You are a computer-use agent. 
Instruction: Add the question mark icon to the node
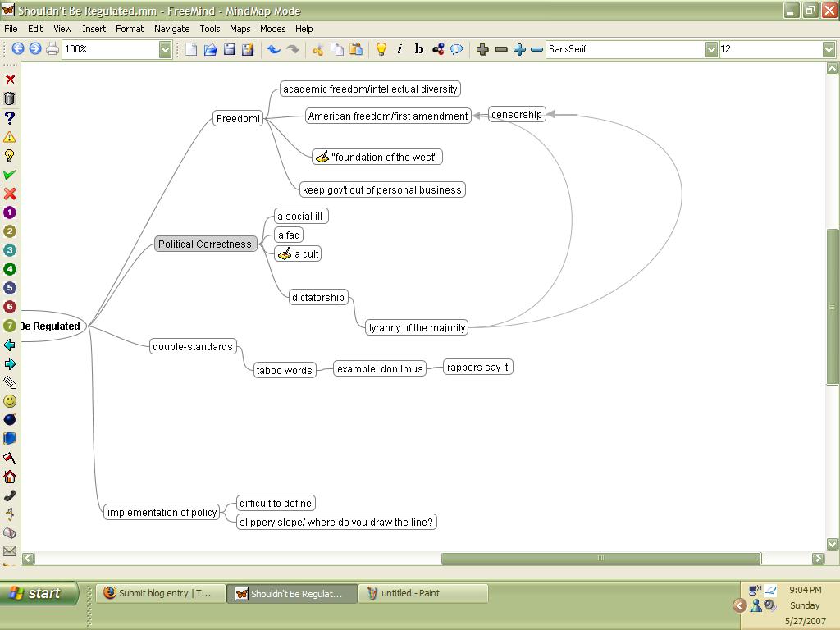click(x=10, y=118)
